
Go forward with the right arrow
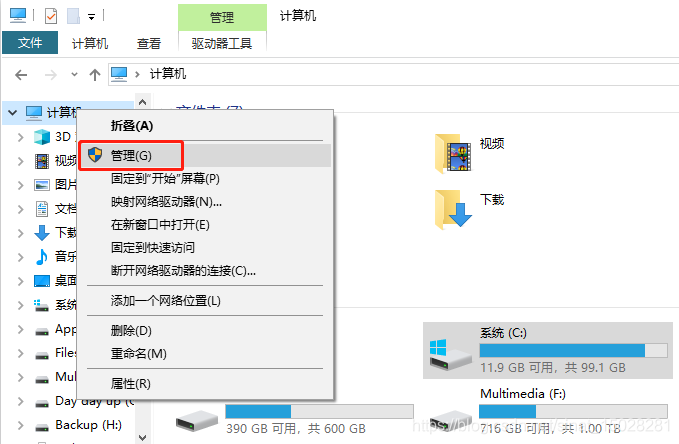(x=51, y=75)
